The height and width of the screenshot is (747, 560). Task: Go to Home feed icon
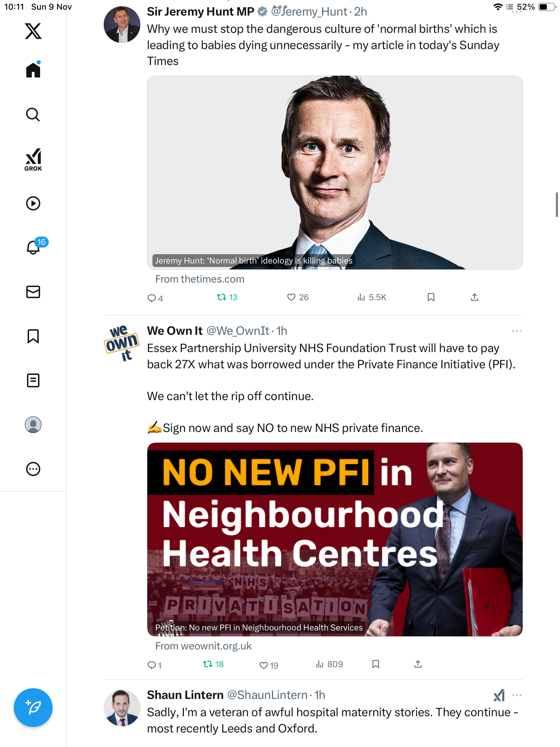tap(33, 70)
